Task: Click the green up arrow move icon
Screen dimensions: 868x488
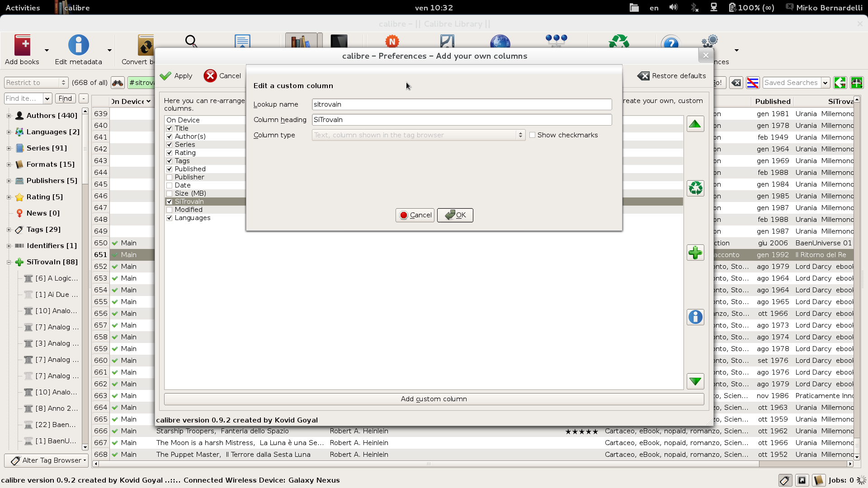Action: [x=695, y=124]
